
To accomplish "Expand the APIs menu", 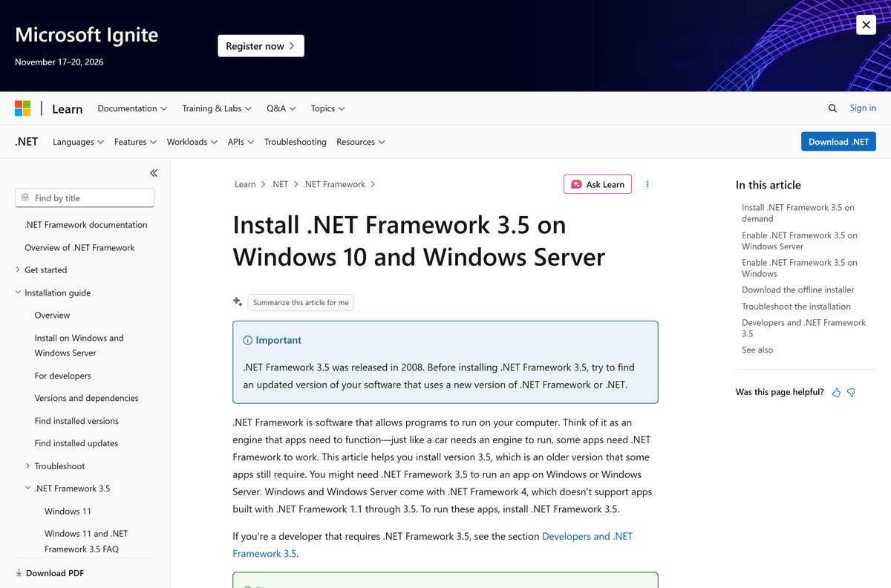I will pyautogui.click(x=241, y=142).
